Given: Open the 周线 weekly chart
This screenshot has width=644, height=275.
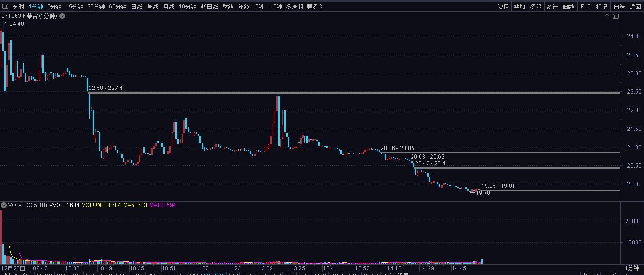Looking at the screenshot, I should point(152,7).
